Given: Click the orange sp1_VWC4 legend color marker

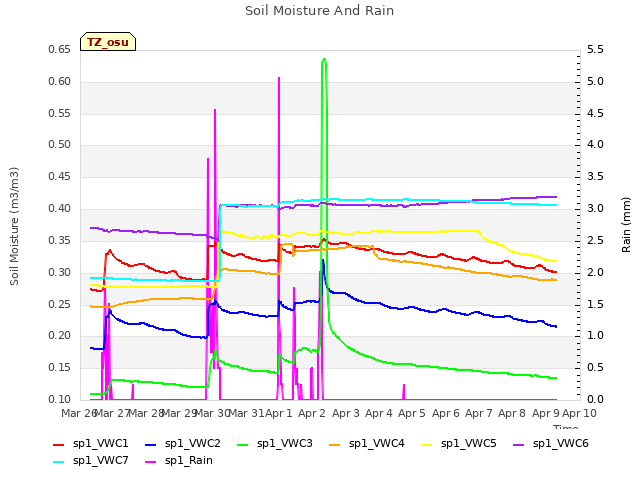Looking at the screenshot, I should [x=335, y=444].
